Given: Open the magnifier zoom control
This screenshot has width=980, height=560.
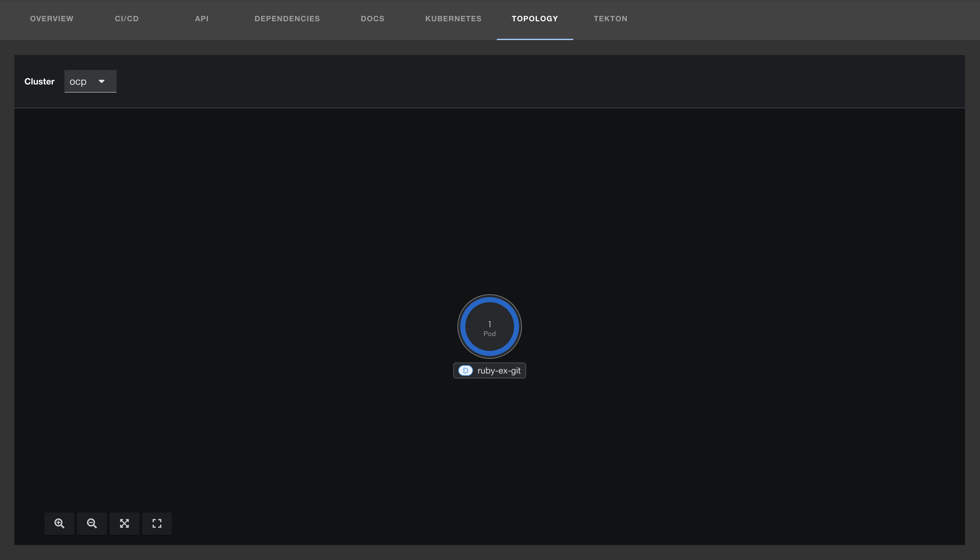Looking at the screenshot, I should tap(59, 523).
